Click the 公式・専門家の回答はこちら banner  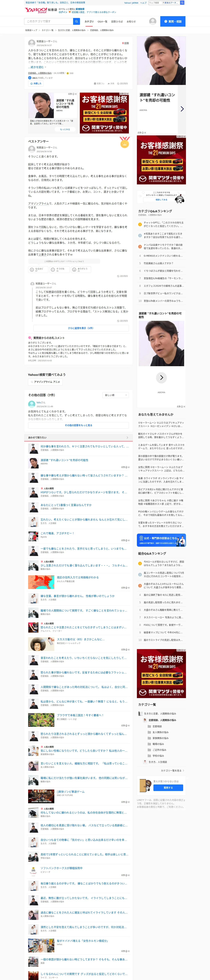(161, 540)
